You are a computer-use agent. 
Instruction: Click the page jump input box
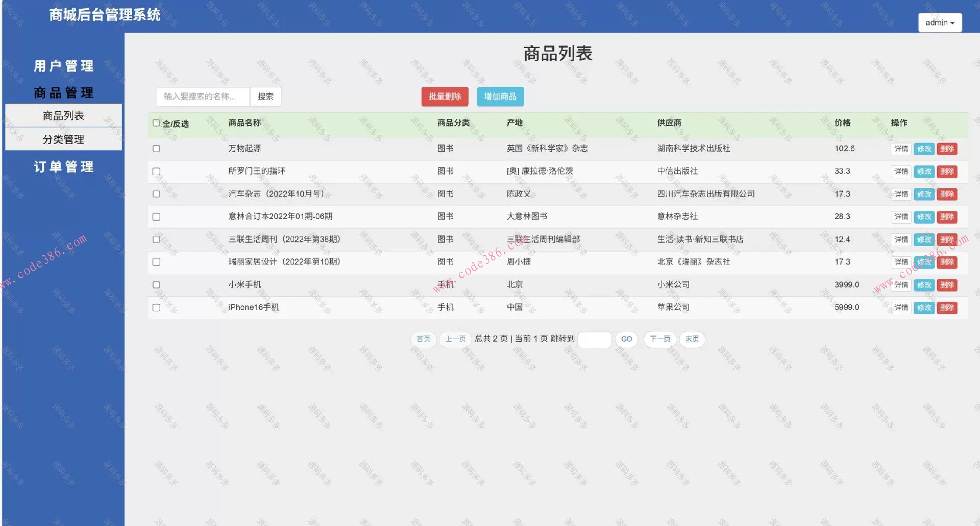tap(594, 339)
